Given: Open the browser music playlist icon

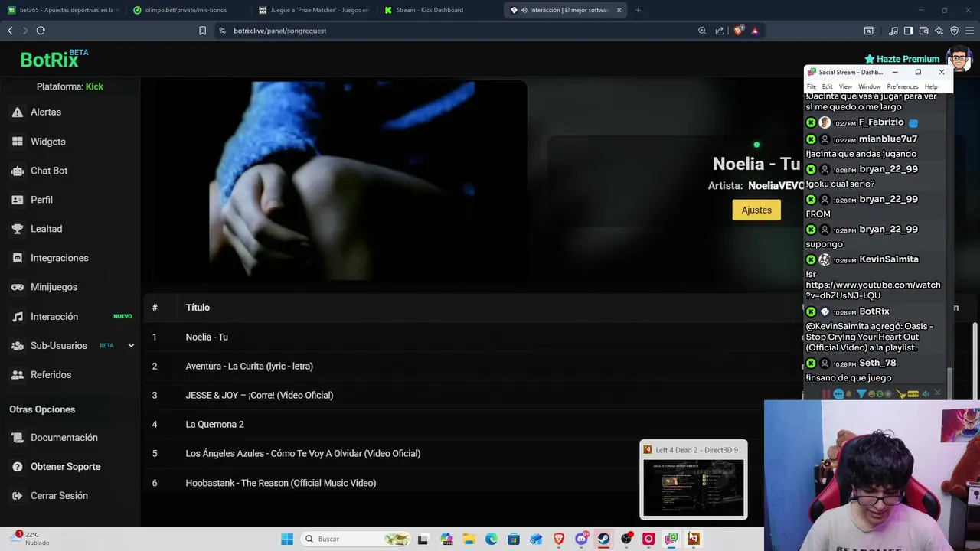Looking at the screenshot, I should [x=893, y=31].
